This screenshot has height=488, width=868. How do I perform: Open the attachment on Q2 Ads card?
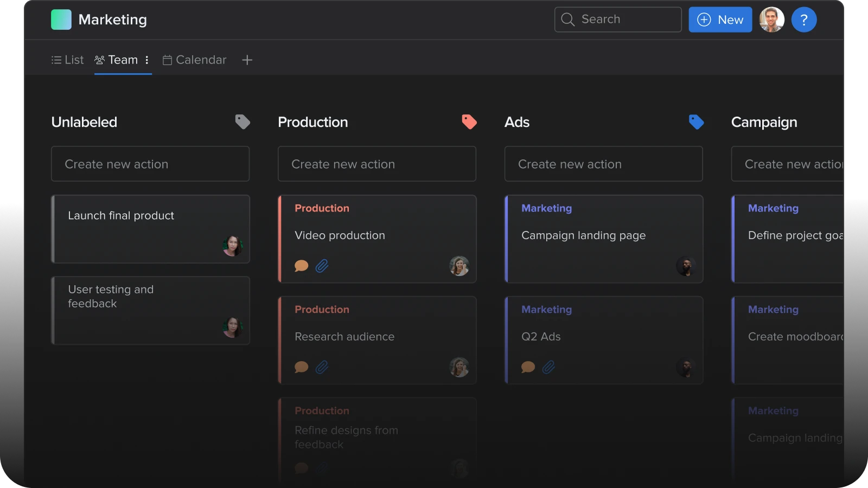tap(549, 367)
